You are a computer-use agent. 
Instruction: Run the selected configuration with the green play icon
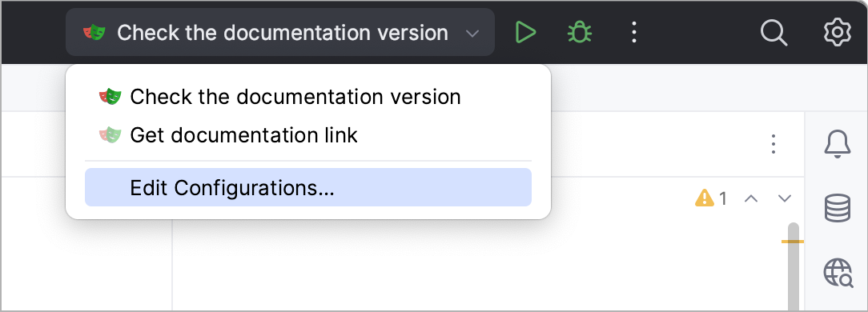[x=524, y=33]
